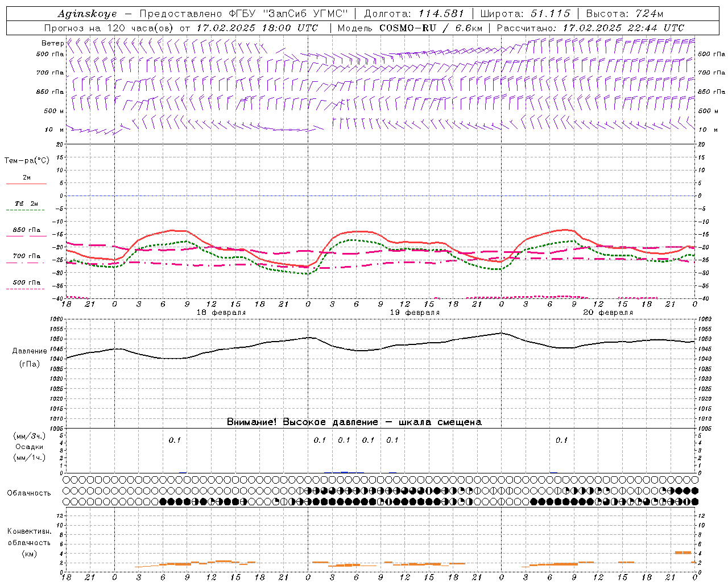This screenshot has height=582, width=728.
Task: Click the "Осадки" precipitation label
Action: tap(29, 447)
